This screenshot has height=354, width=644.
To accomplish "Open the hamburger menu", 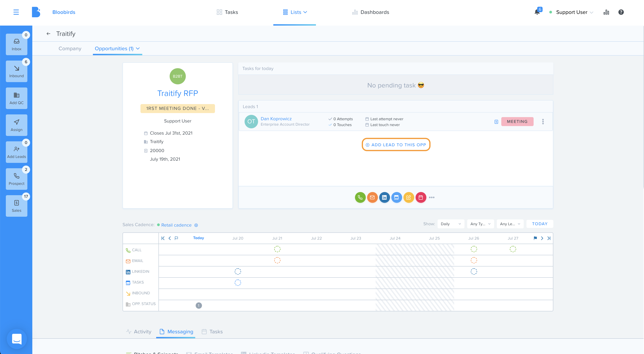I will point(16,12).
